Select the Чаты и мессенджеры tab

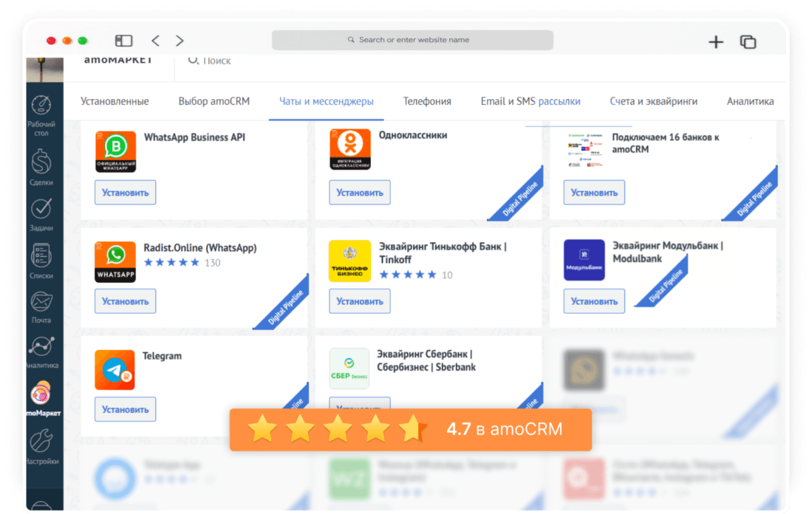327,101
